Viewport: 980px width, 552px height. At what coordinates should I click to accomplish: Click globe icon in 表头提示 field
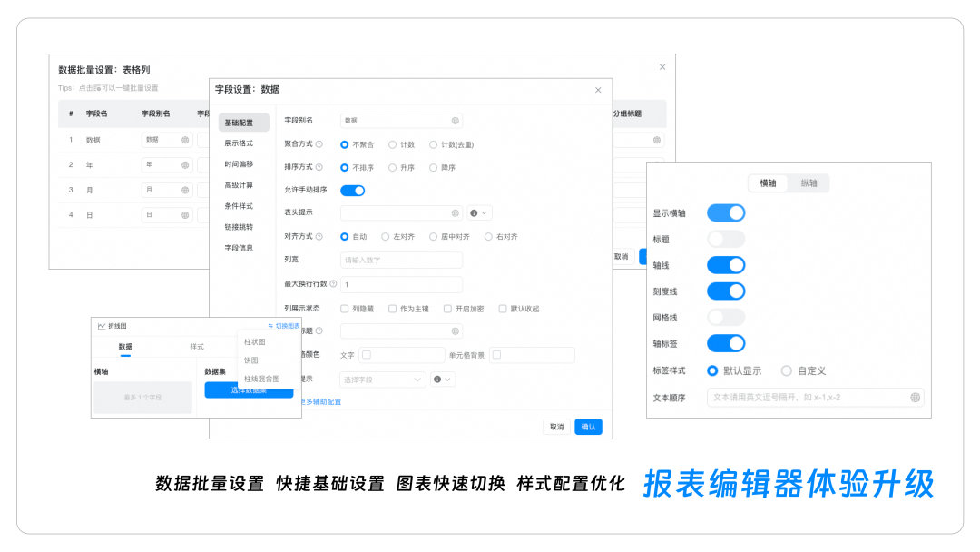[455, 213]
